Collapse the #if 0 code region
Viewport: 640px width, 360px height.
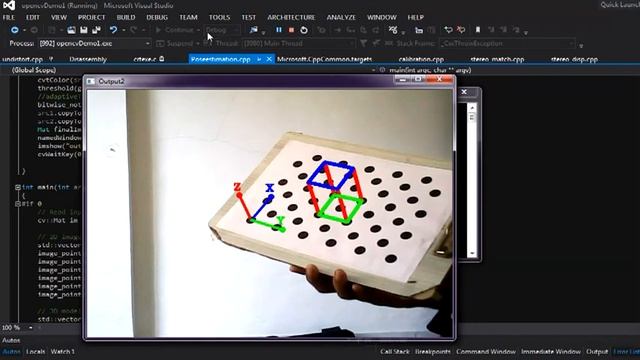[18, 204]
